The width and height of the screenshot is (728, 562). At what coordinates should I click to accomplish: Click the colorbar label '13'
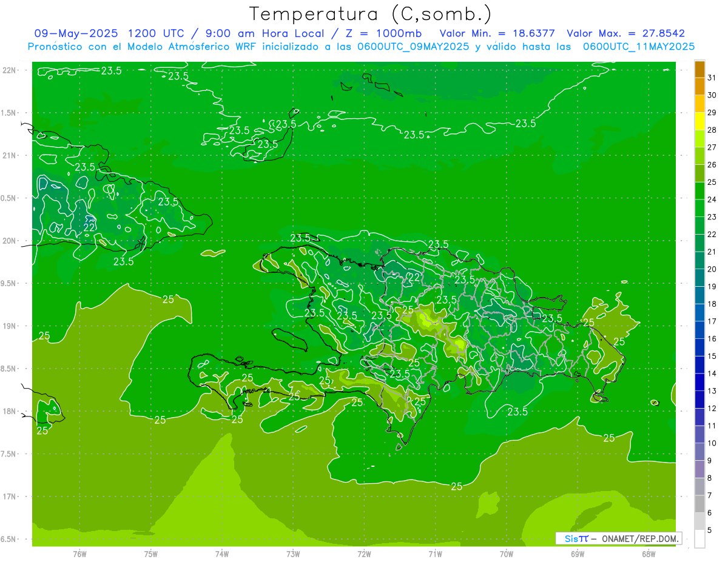(712, 391)
